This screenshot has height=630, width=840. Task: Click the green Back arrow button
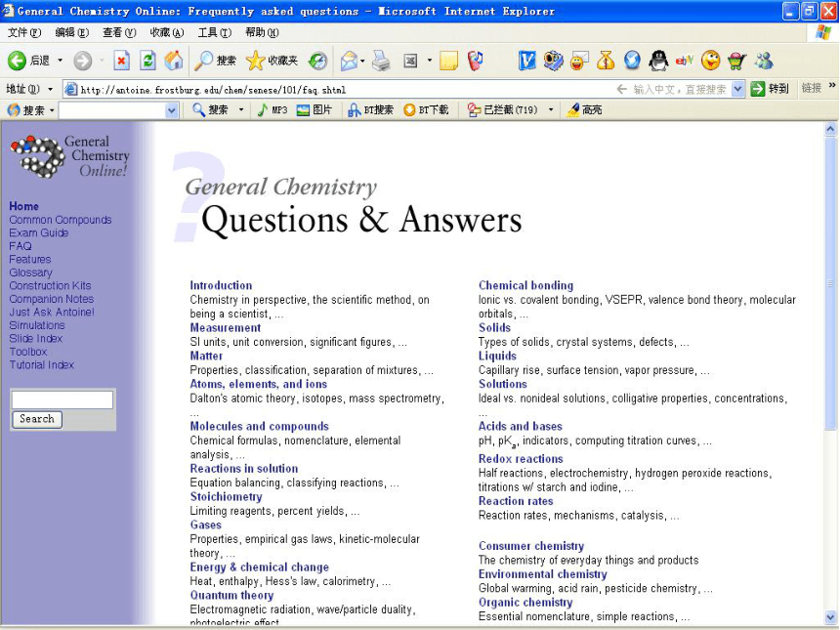[18, 61]
